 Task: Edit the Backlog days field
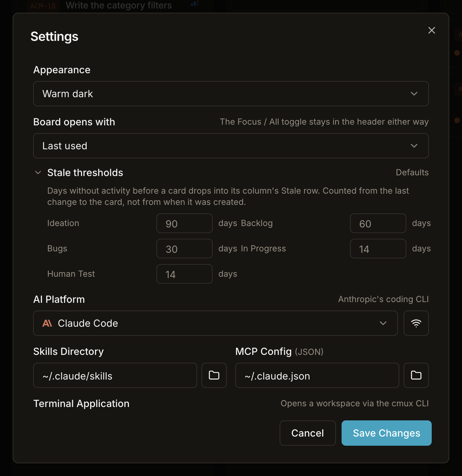coord(378,223)
